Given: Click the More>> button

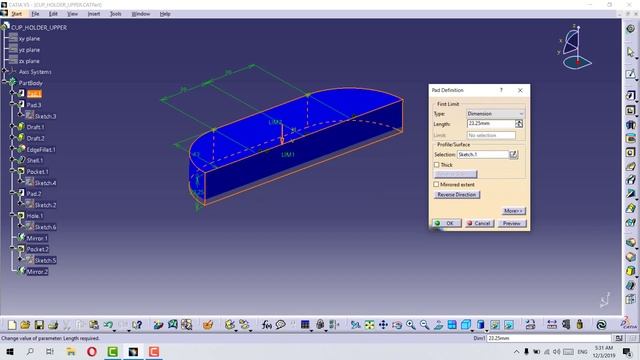Looking at the screenshot, I should 513,211.
